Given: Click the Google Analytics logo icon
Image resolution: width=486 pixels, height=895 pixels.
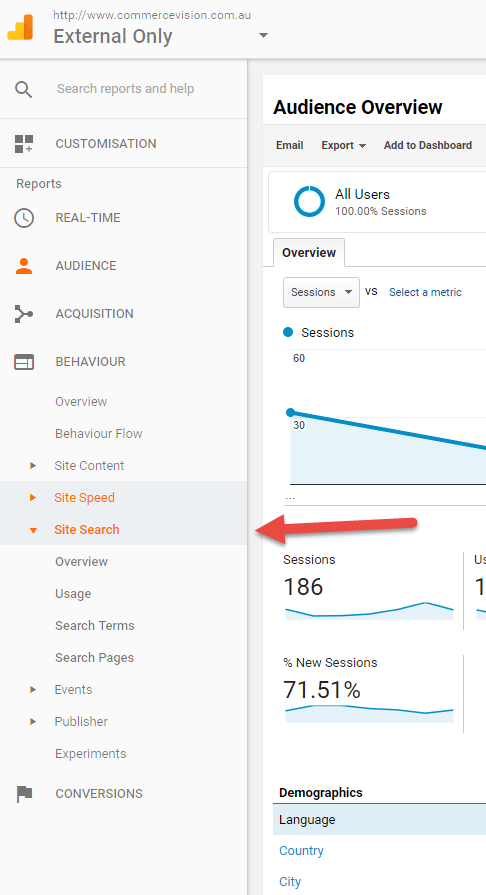Looking at the screenshot, I should tap(20, 27).
